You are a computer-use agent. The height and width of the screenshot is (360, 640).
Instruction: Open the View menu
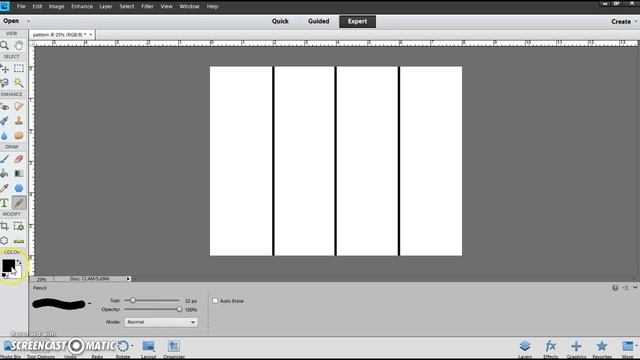(166, 7)
